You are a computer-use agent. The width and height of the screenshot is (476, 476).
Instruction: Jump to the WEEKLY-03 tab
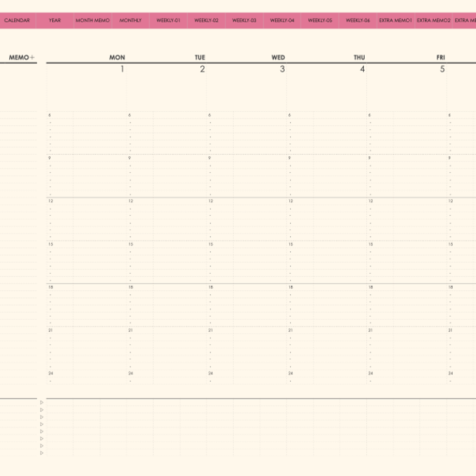click(244, 20)
